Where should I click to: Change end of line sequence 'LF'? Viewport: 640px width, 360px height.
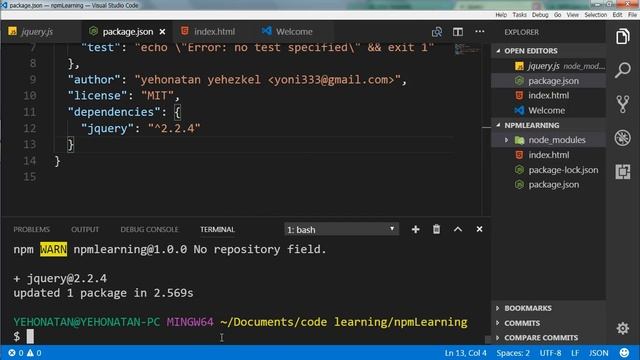[575, 353]
